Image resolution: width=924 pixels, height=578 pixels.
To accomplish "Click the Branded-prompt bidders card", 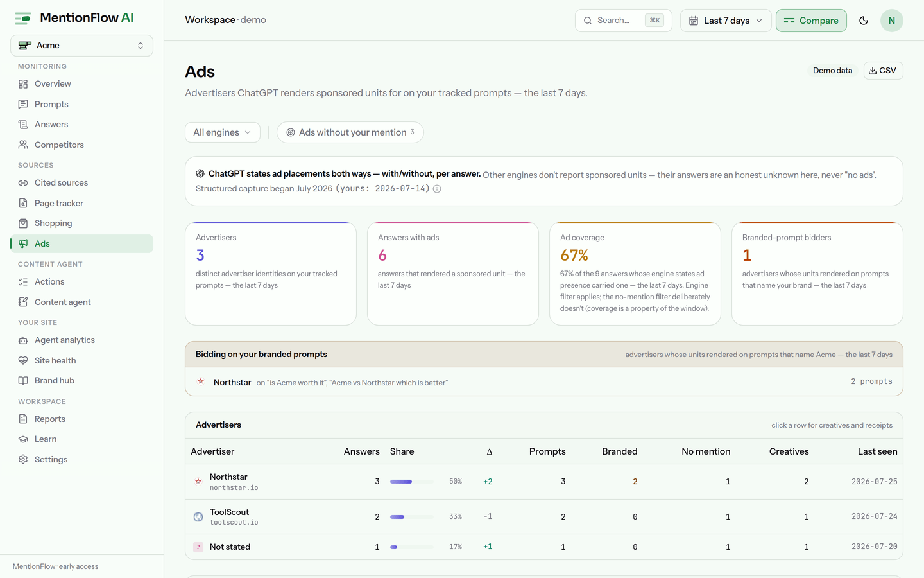I will [x=817, y=274].
